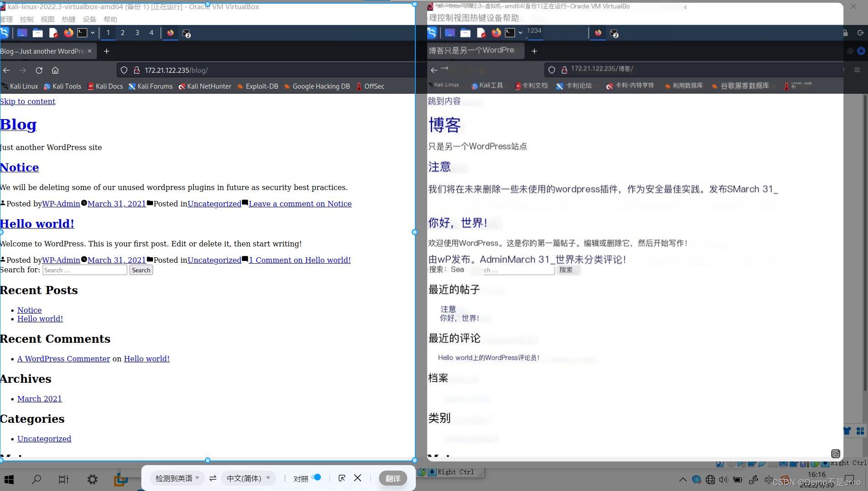The image size is (868, 491).
Task: Click the 'Skip to content' link
Action: click(28, 101)
